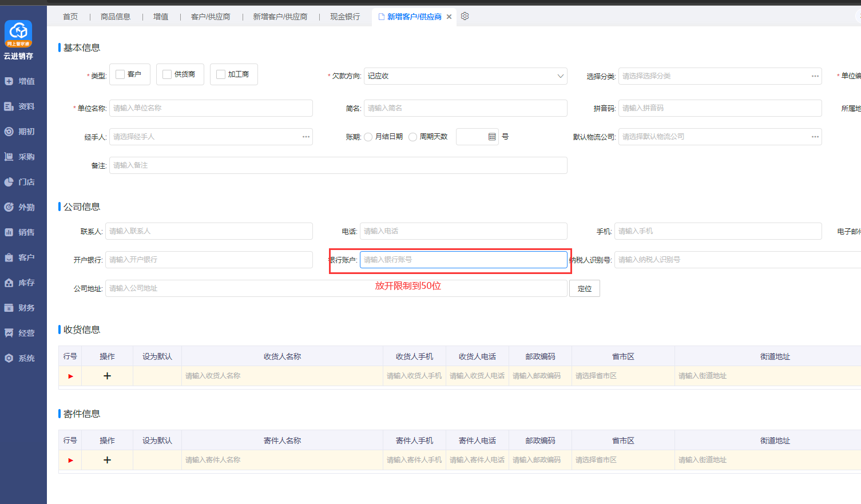Click the 收货人名称 cell input
This screenshot has width=861, height=504.
(282, 376)
